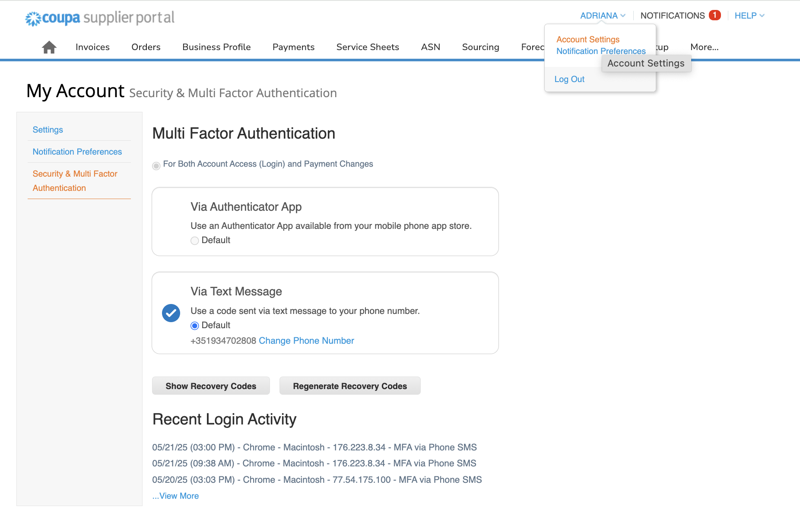800x532 pixels.
Task: Click Account Settings in the dropdown menu
Action: point(587,39)
